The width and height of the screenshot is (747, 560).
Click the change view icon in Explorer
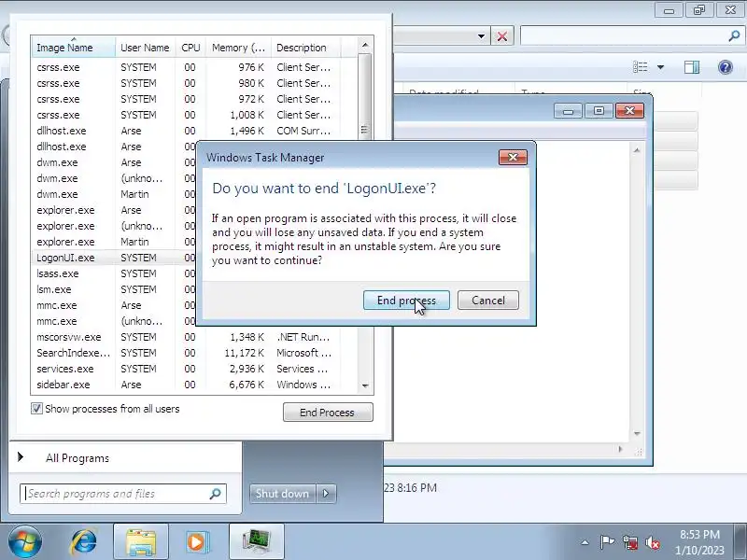[641, 67]
